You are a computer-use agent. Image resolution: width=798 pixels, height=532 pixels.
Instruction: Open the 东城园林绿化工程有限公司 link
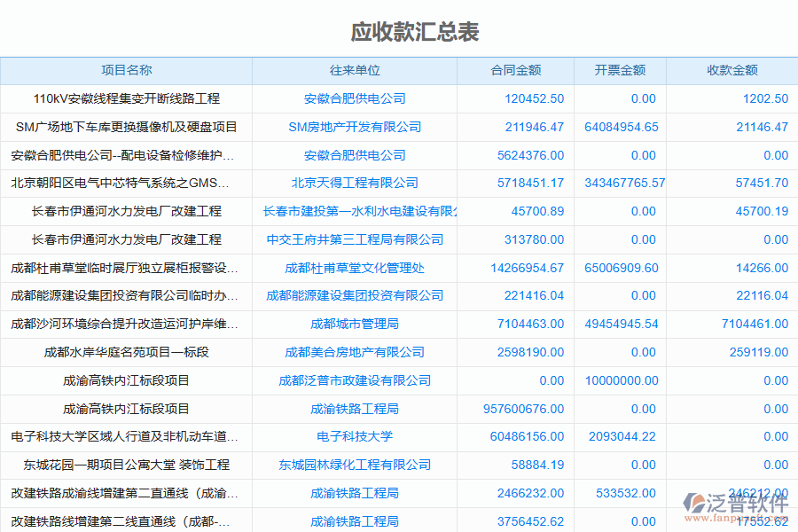[356, 465]
